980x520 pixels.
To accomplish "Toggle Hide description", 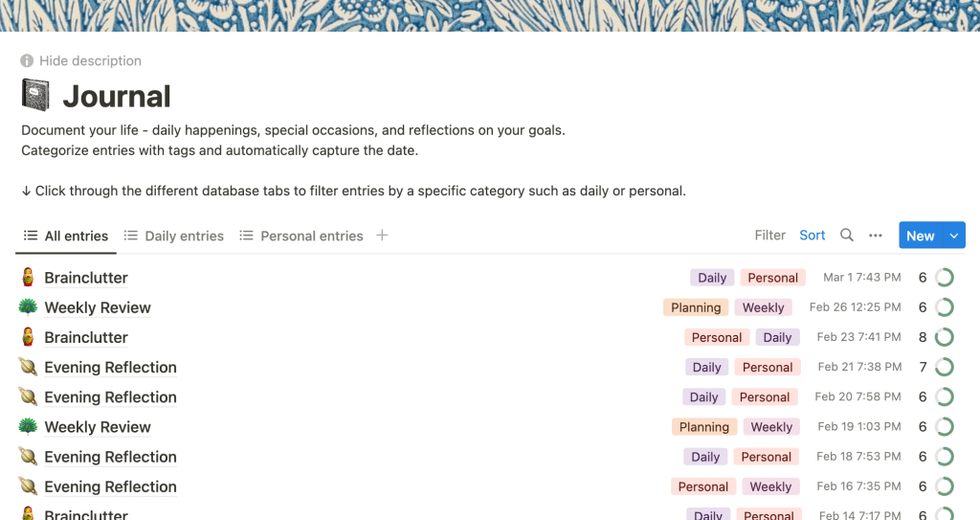I will pos(90,61).
